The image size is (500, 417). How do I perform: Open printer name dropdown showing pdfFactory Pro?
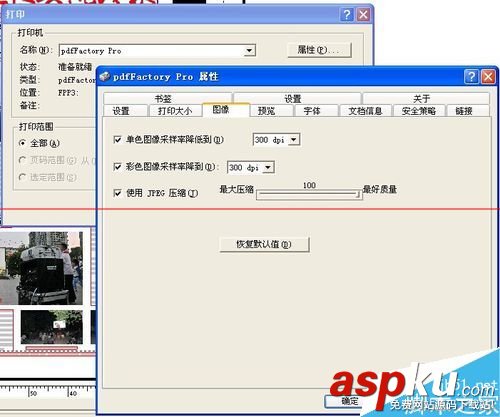[157, 51]
